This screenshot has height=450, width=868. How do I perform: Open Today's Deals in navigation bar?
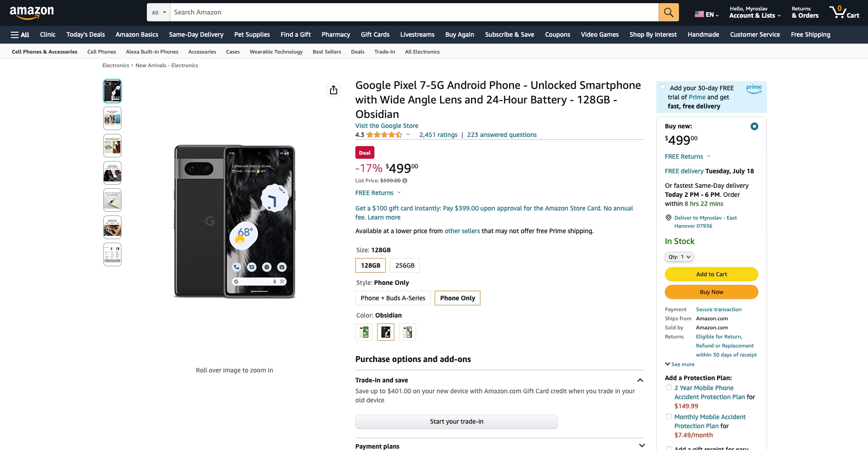pos(86,34)
